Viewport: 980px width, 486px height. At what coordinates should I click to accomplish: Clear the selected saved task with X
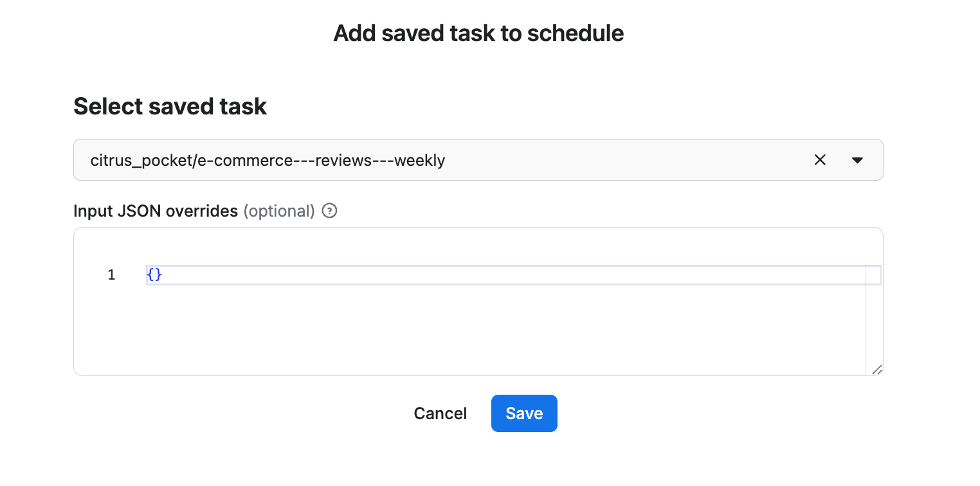(x=820, y=160)
